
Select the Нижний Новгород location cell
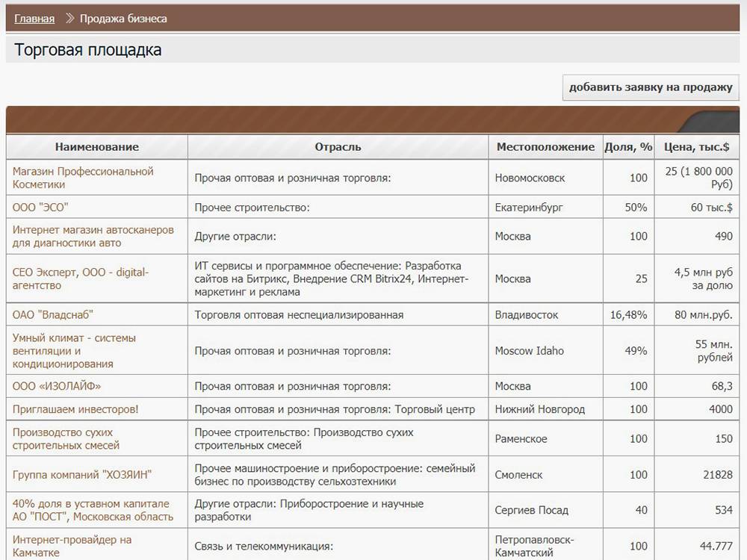[545, 409]
